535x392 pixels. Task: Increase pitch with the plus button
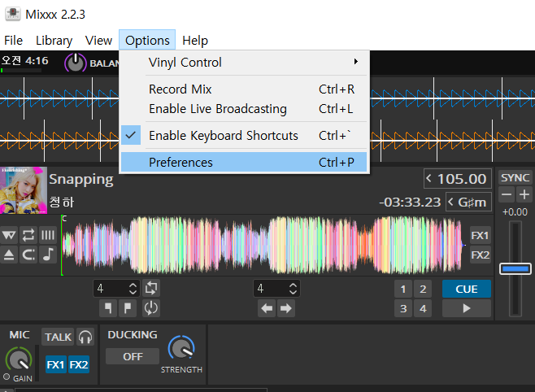click(x=524, y=195)
